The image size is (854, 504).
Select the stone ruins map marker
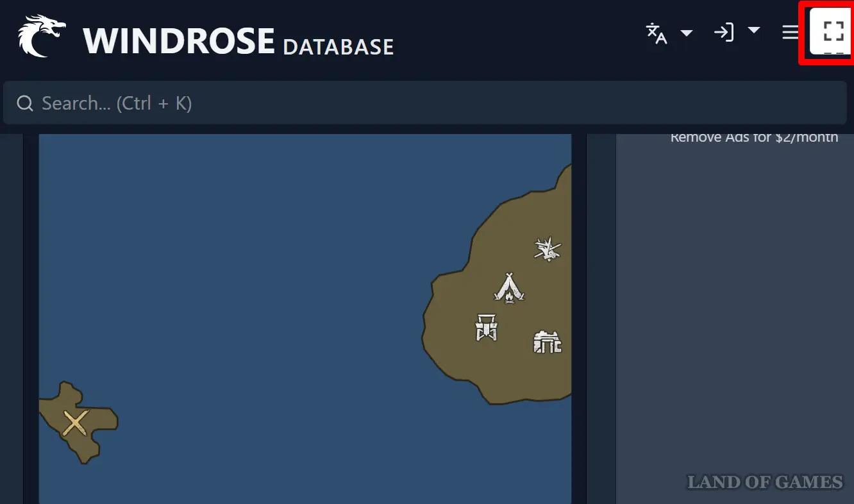pos(548,342)
